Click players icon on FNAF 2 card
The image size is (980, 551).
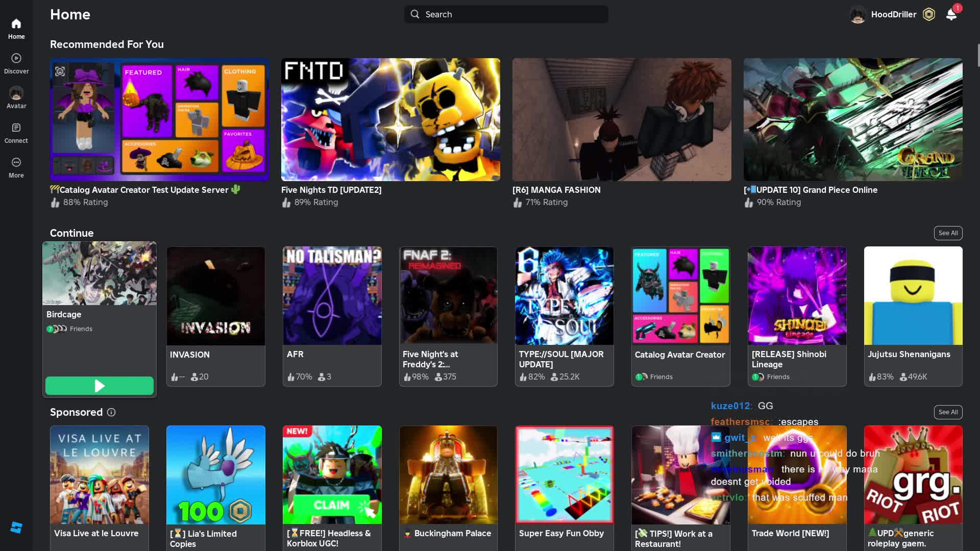438,377
